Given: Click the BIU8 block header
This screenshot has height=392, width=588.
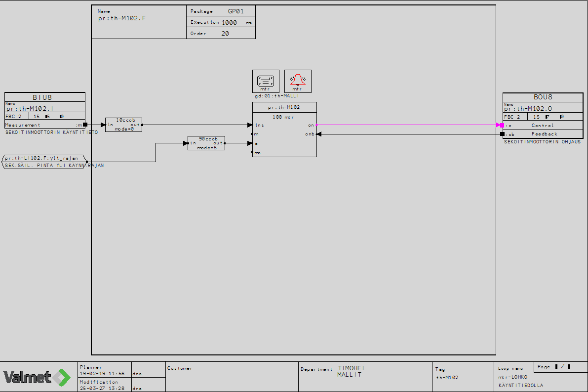Looking at the screenshot, I should pyautogui.click(x=45, y=97).
